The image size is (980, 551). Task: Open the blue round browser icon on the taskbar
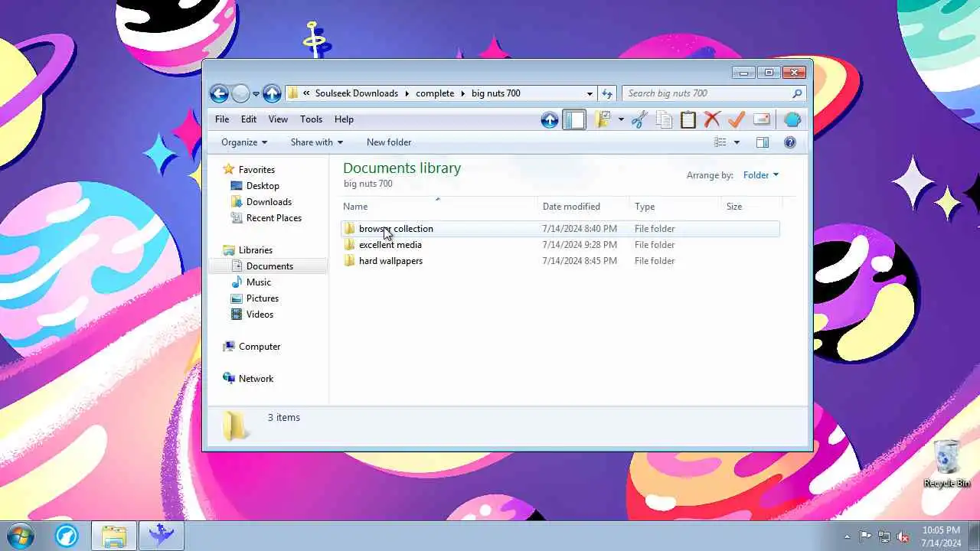67,536
